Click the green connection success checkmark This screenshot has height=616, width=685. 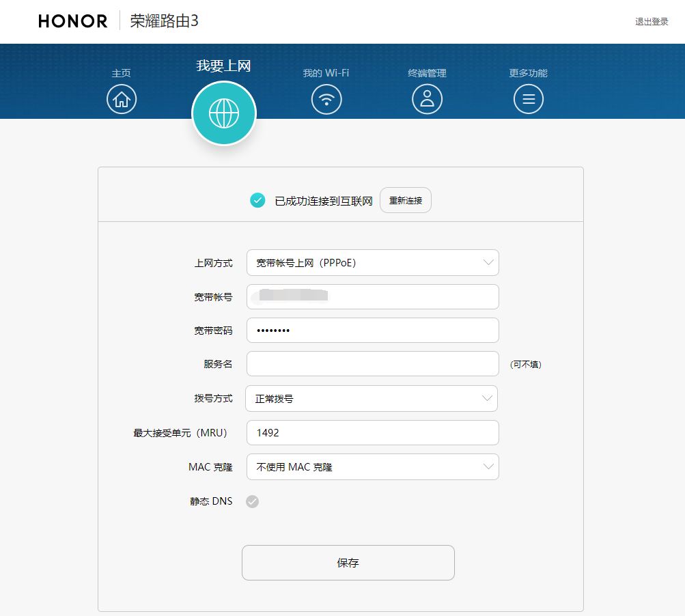pyautogui.click(x=257, y=200)
